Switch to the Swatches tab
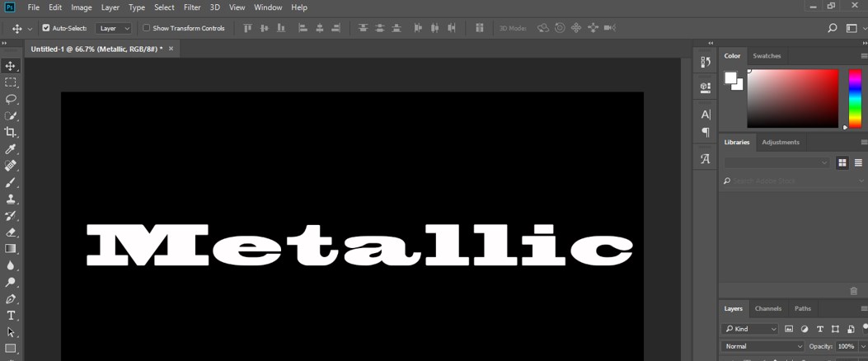Viewport: 868px width, 361px height. click(x=767, y=56)
